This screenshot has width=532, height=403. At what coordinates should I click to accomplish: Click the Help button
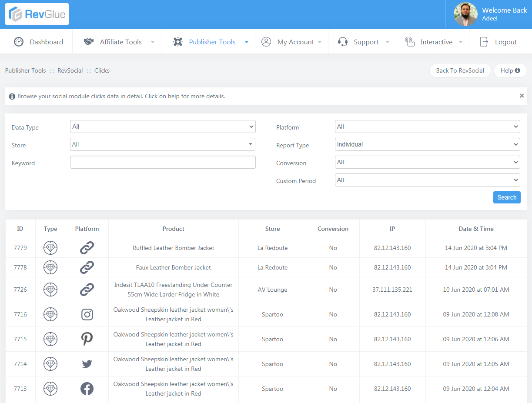pyautogui.click(x=510, y=70)
